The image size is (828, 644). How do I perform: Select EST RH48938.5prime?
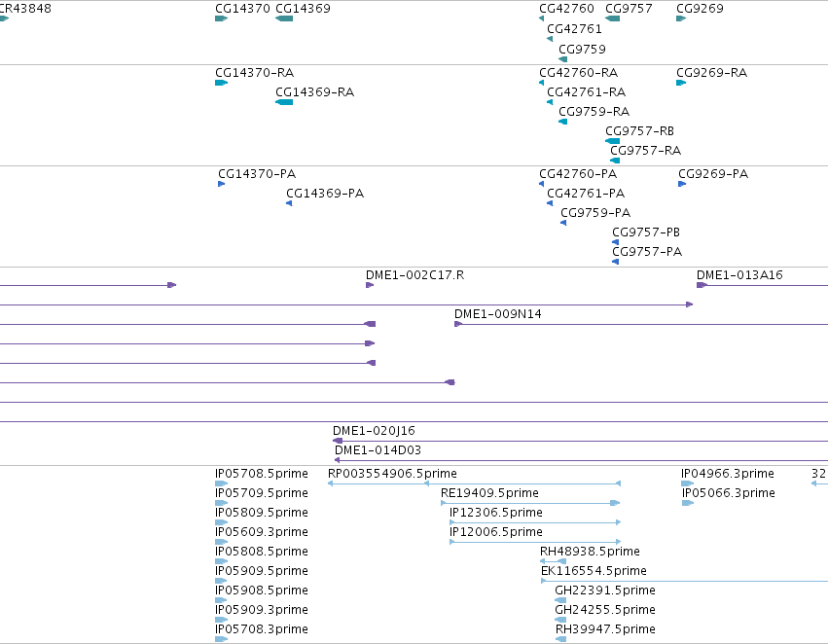pos(553,561)
